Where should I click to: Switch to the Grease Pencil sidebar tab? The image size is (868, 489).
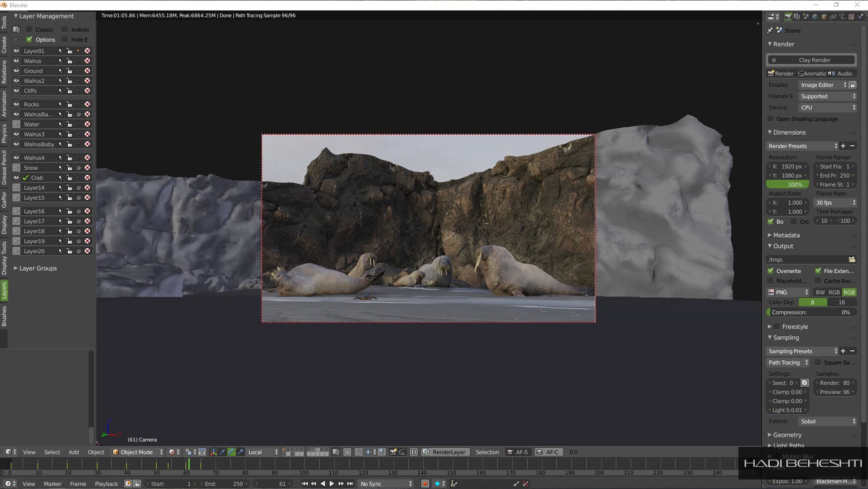[x=4, y=168]
